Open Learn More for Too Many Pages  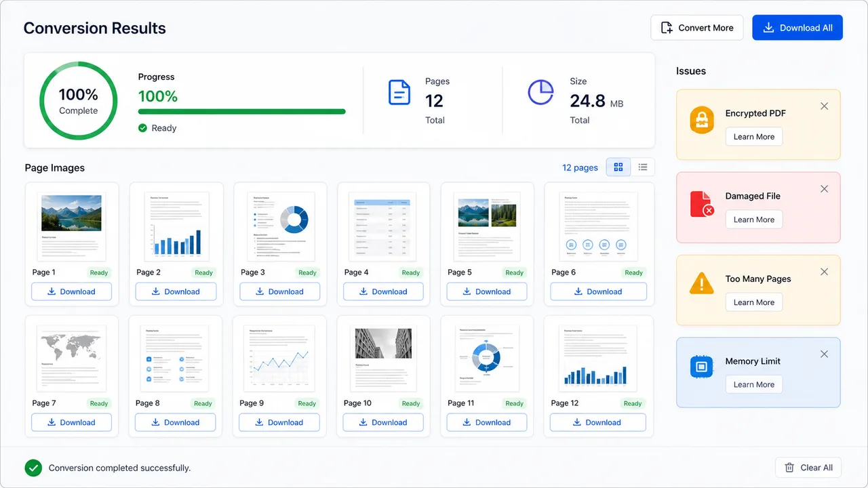point(754,302)
